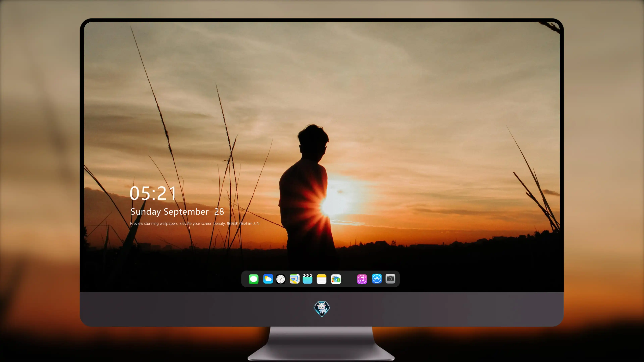Screen dimensions: 644x362
Task: Open the App Store from the dock
Action: pos(377,279)
